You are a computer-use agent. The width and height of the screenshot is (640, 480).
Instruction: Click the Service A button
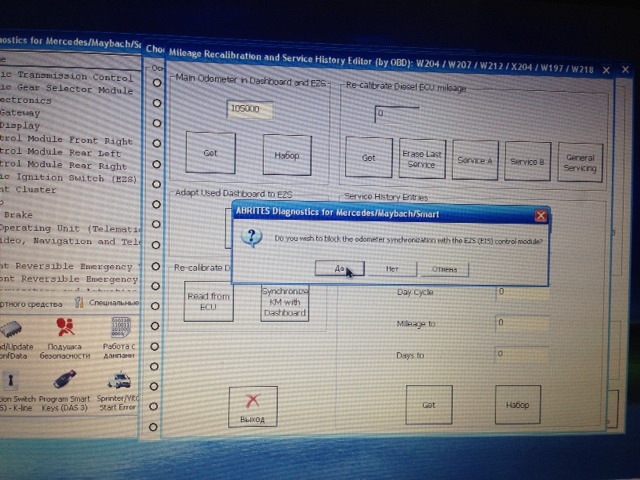(475, 160)
